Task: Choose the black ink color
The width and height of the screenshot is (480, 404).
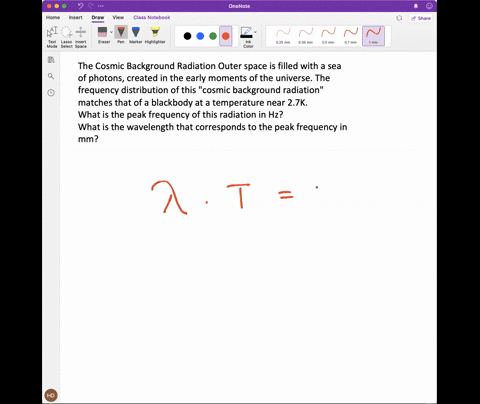Action: coord(187,36)
